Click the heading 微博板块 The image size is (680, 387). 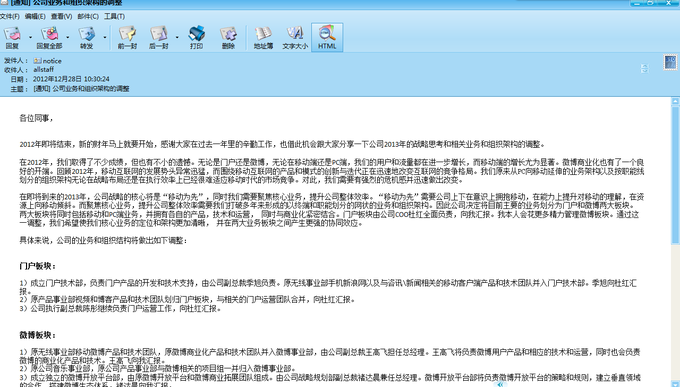coord(38,335)
